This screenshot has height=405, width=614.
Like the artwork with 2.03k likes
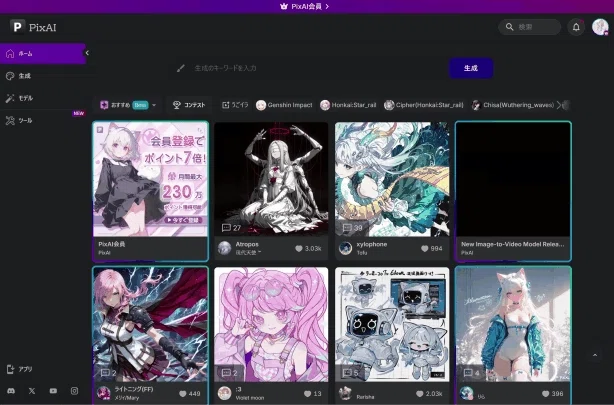coord(420,393)
